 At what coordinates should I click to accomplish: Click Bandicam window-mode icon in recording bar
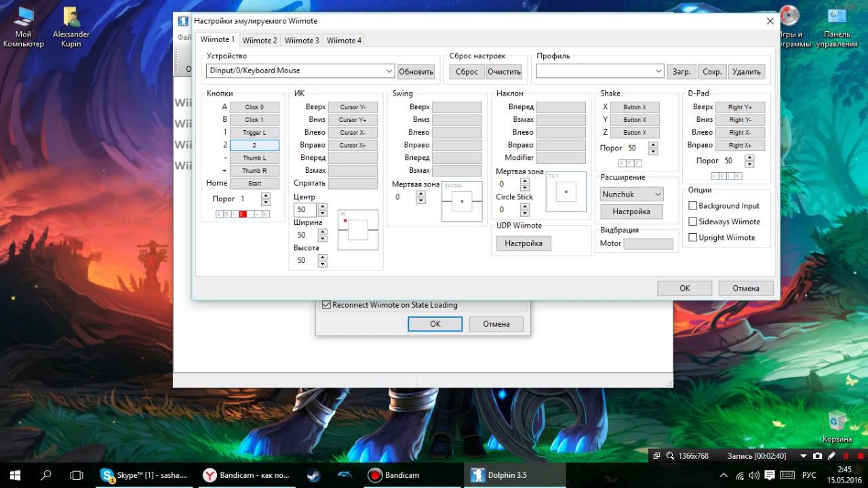point(656,456)
